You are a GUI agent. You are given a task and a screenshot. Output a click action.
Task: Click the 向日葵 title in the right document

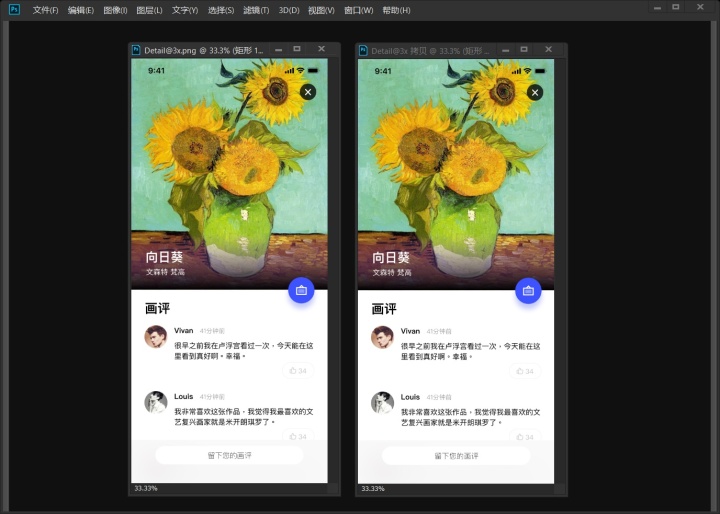[391, 258]
